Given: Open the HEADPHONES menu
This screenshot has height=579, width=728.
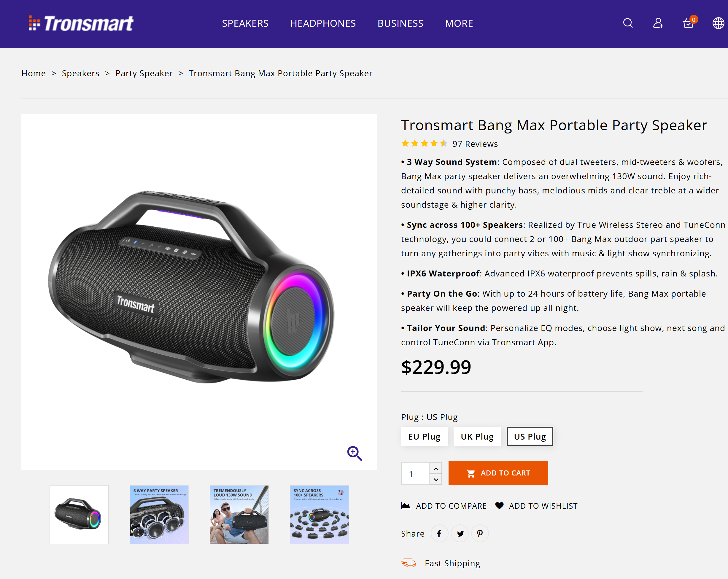Looking at the screenshot, I should pos(323,23).
